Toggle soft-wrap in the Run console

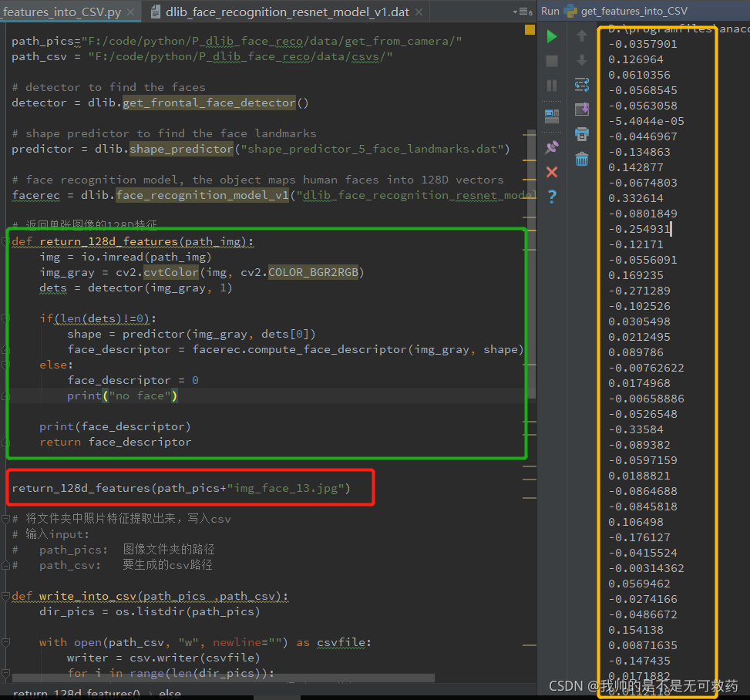click(582, 85)
